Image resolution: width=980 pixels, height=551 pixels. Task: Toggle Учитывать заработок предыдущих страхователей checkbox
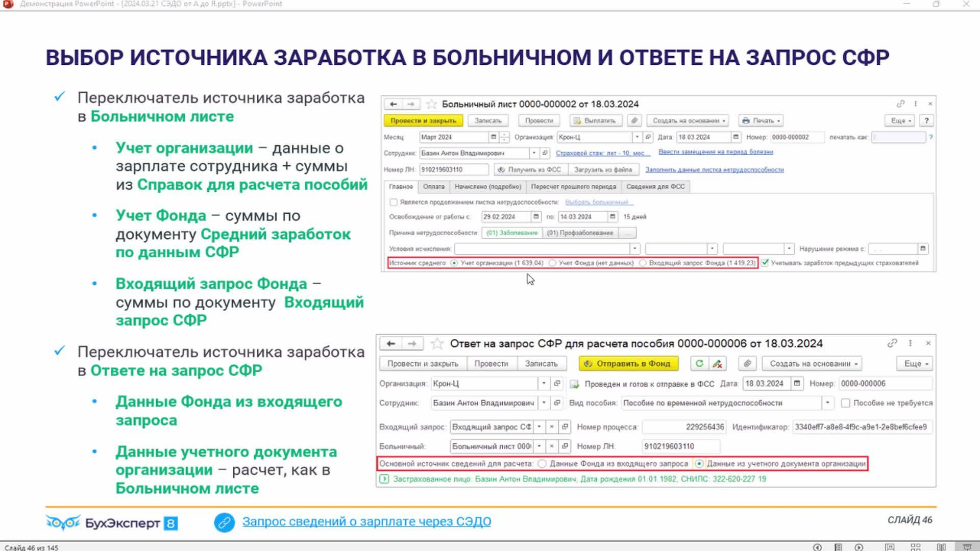point(765,263)
